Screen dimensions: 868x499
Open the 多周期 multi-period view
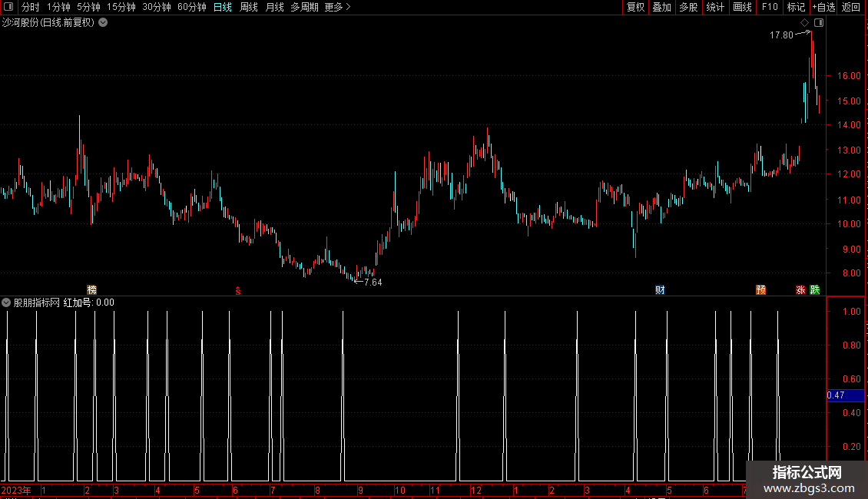pyautogui.click(x=304, y=7)
